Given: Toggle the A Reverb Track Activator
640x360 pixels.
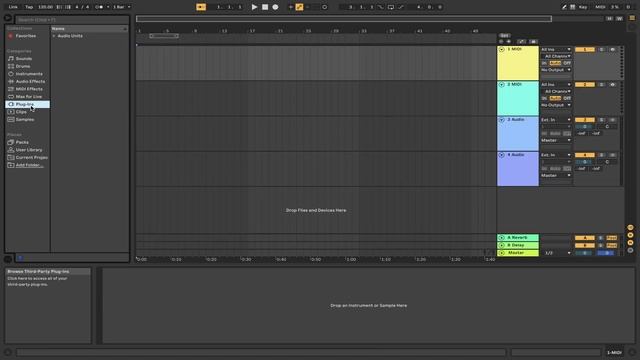Looking at the screenshot, I should (x=585, y=238).
